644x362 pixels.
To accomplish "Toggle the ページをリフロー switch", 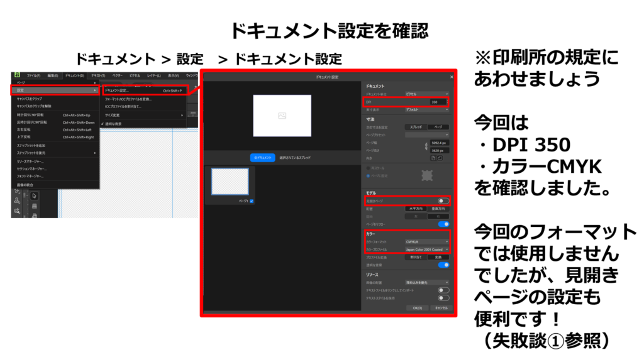I will point(443,224).
